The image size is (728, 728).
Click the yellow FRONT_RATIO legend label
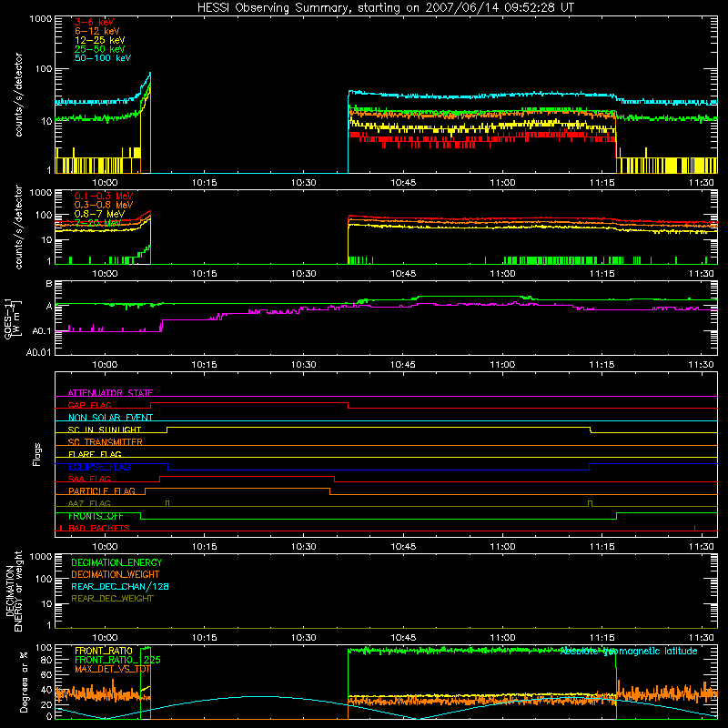pyautogui.click(x=104, y=651)
